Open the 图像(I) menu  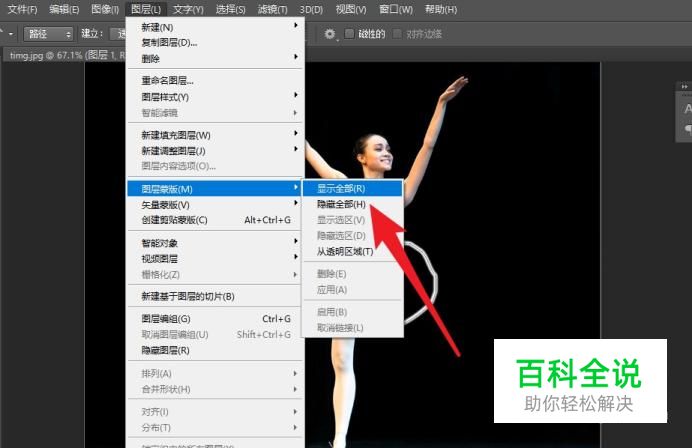click(105, 9)
